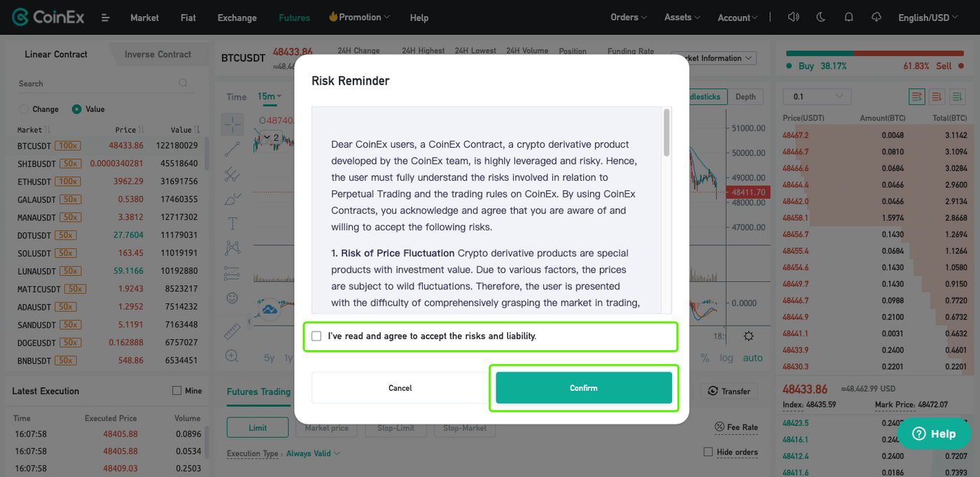Click the cloud download icon in header

tap(876, 18)
